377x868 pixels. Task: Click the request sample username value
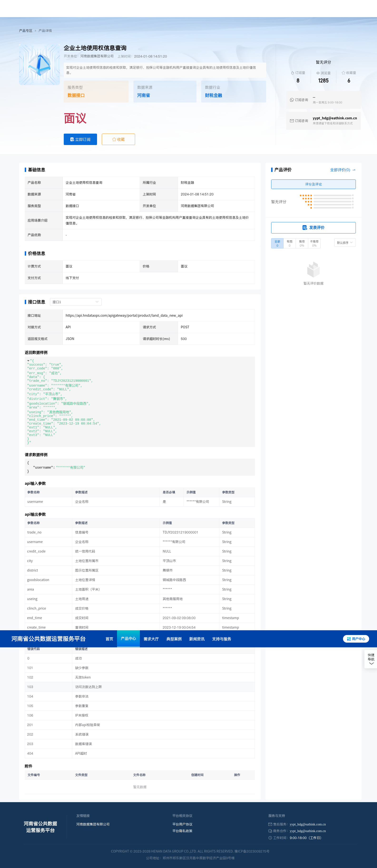pyautogui.click(x=70, y=467)
